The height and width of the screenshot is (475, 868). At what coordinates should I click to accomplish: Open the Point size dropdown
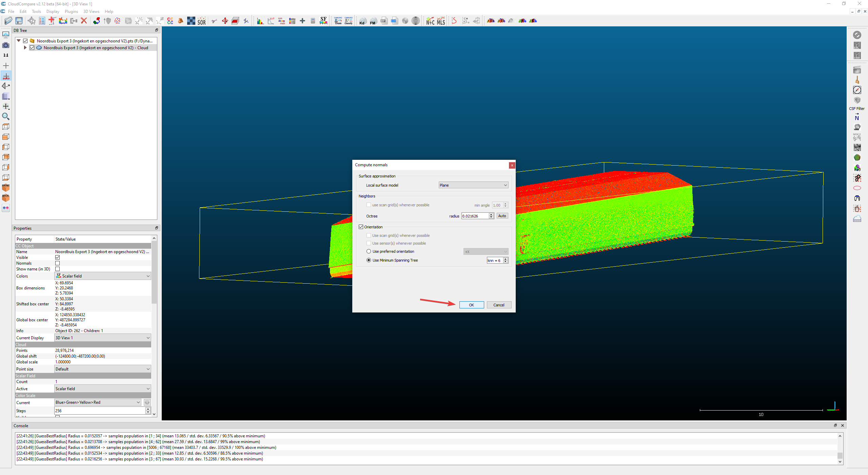[x=103, y=369]
